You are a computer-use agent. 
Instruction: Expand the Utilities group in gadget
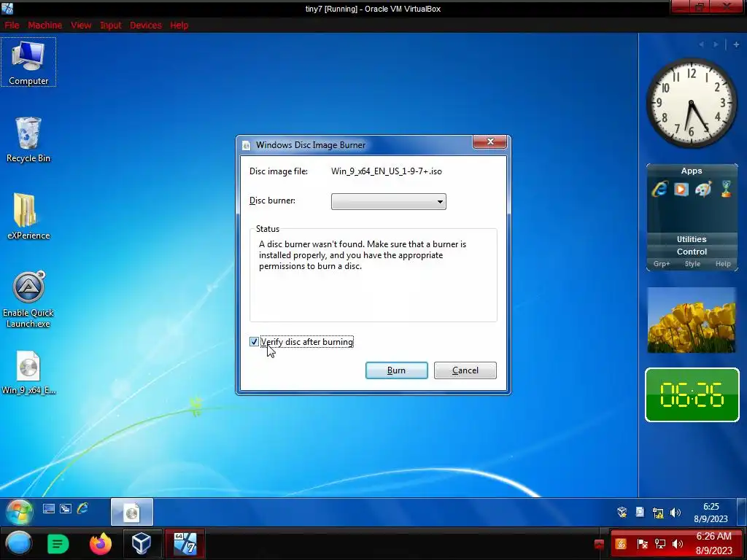click(x=692, y=239)
